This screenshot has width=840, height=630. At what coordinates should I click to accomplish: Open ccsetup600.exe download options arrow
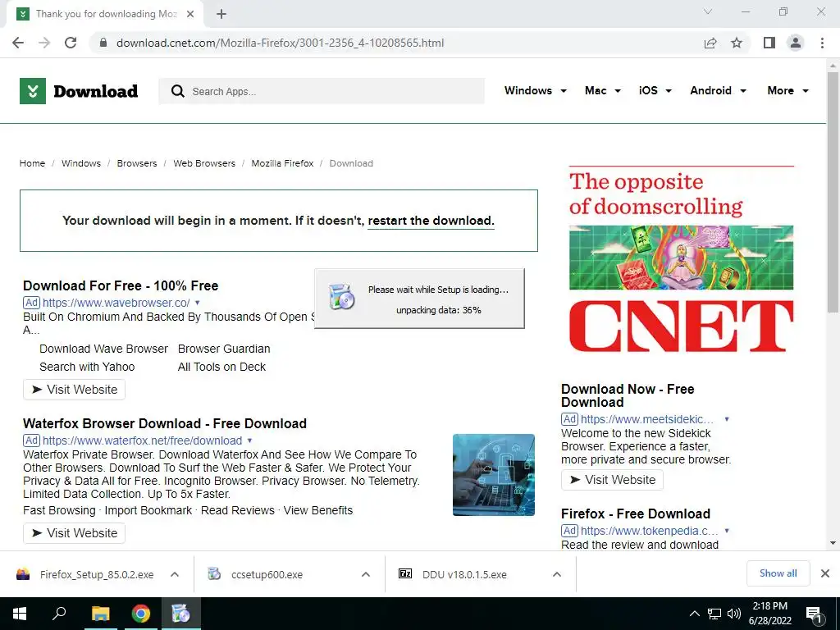pos(366,574)
